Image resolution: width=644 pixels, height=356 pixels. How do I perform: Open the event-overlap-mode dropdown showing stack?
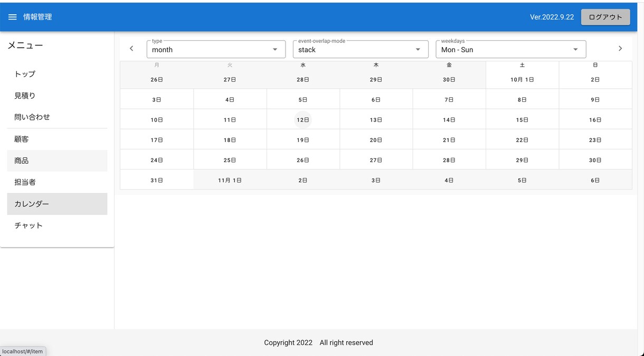click(x=361, y=49)
